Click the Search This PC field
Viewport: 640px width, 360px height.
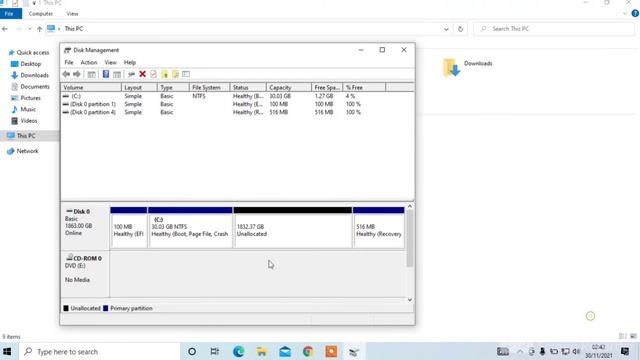(554, 29)
